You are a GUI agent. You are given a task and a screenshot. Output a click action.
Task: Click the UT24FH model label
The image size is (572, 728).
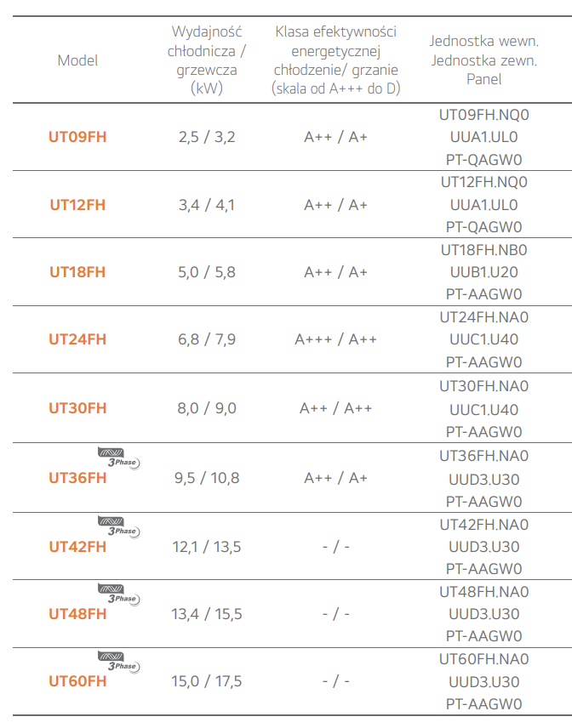point(77,339)
